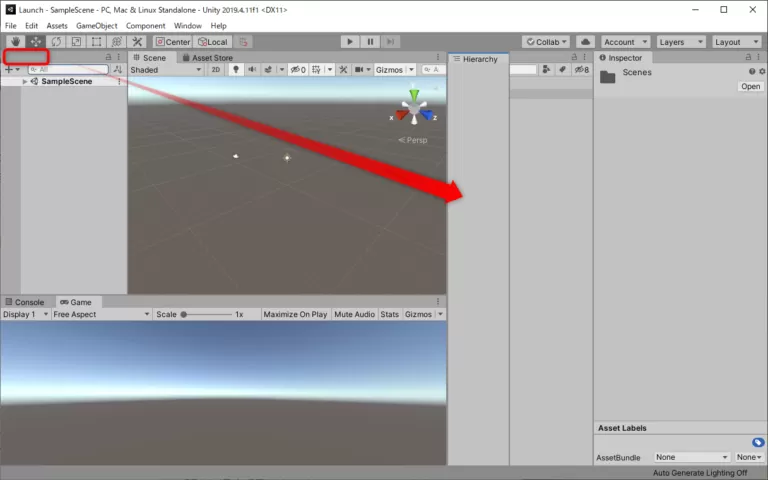
Task: Toggle 2D view mode in Scene
Action: click(216, 70)
